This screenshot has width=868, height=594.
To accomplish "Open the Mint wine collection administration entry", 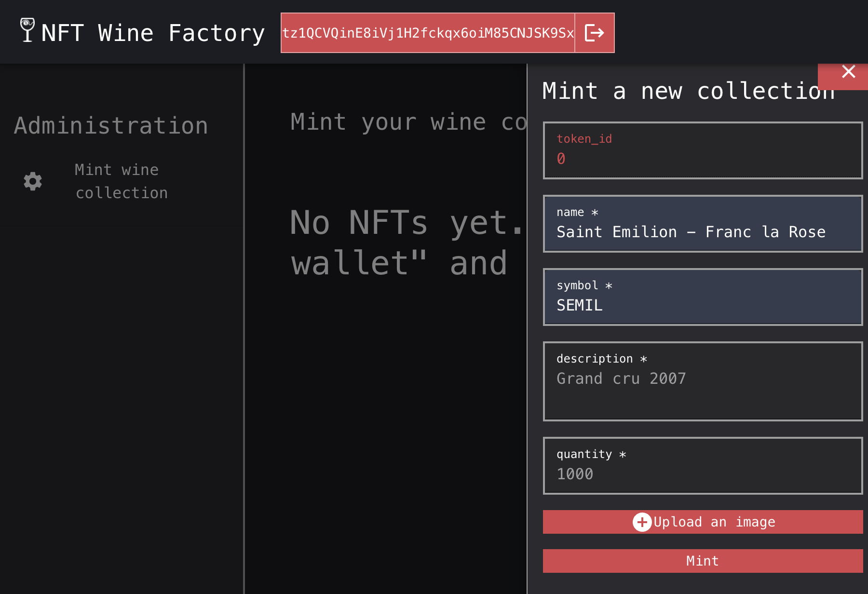I will 122,181.
